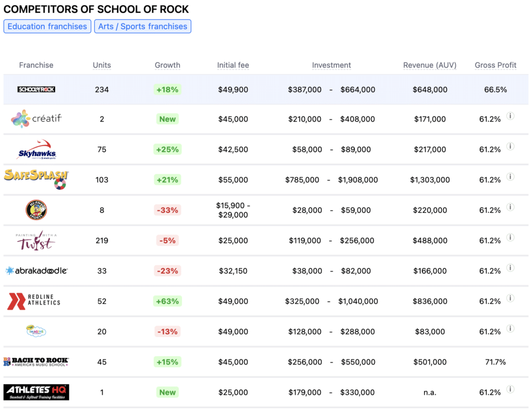Screen dimensions: 532x414
Task: Click the Skyhawks logo
Action: tap(37, 149)
